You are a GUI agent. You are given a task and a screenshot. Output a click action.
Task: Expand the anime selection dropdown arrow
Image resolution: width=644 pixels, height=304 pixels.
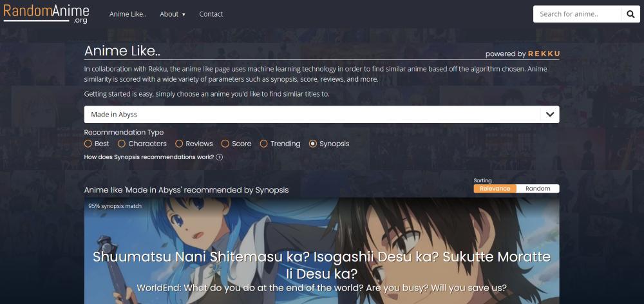coord(550,114)
